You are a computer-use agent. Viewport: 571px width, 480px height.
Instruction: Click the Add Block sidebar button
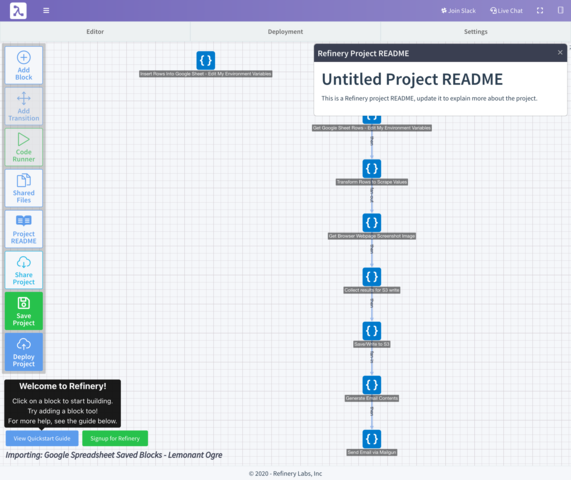pos(24,66)
